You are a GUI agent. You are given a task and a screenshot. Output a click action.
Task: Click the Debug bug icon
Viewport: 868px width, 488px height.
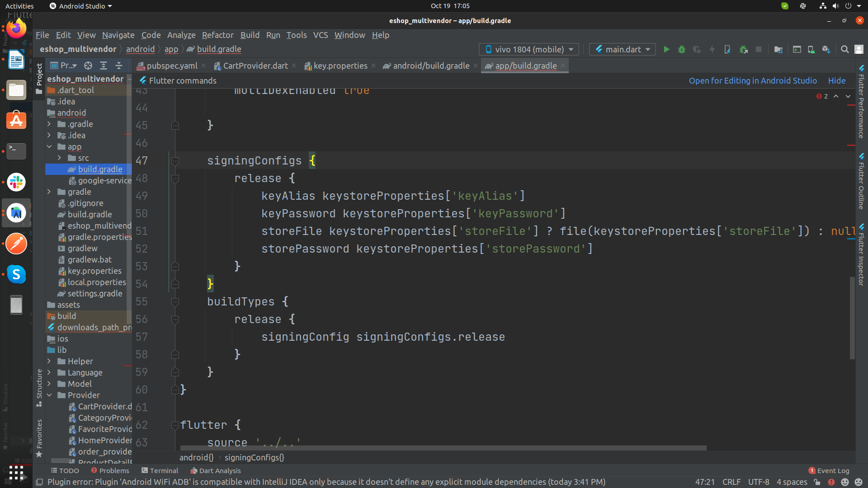click(x=682, y=49)
